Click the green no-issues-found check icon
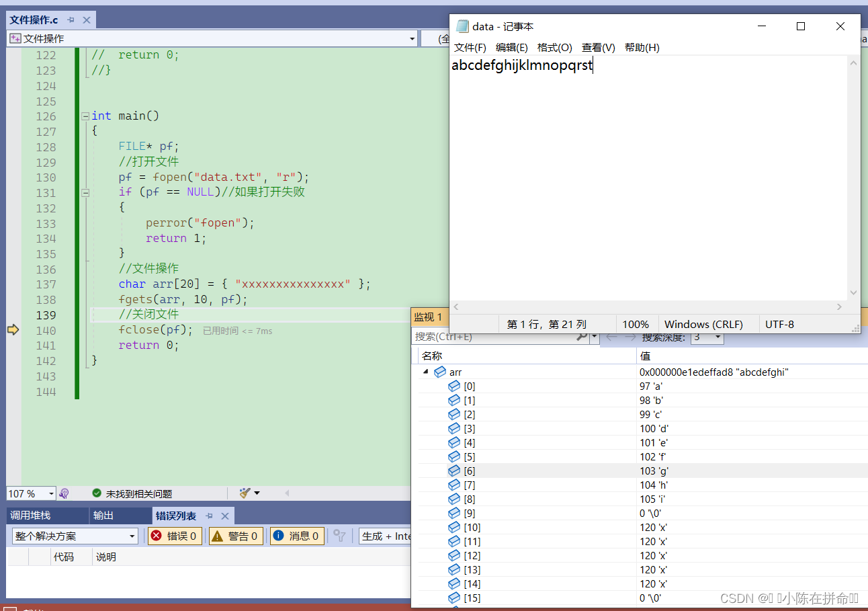This screenshot has width=868, height=611. pyautogui.click(x=97, y=493)
